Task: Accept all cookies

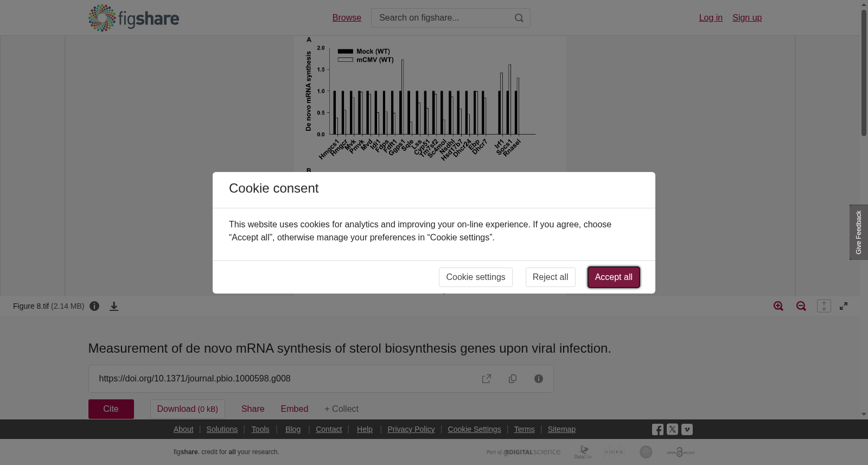Action: click(x=614, y=277)
